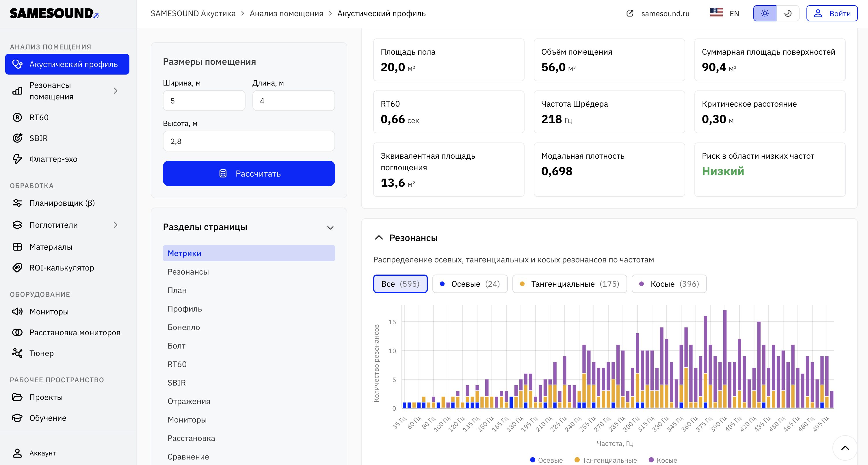The image size is (868, 465).
Task: Filter resonances by Осевые (24)
Action: 470,284
